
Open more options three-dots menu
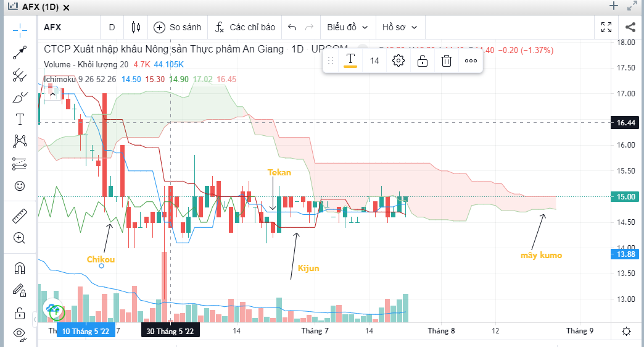(471, 61)
